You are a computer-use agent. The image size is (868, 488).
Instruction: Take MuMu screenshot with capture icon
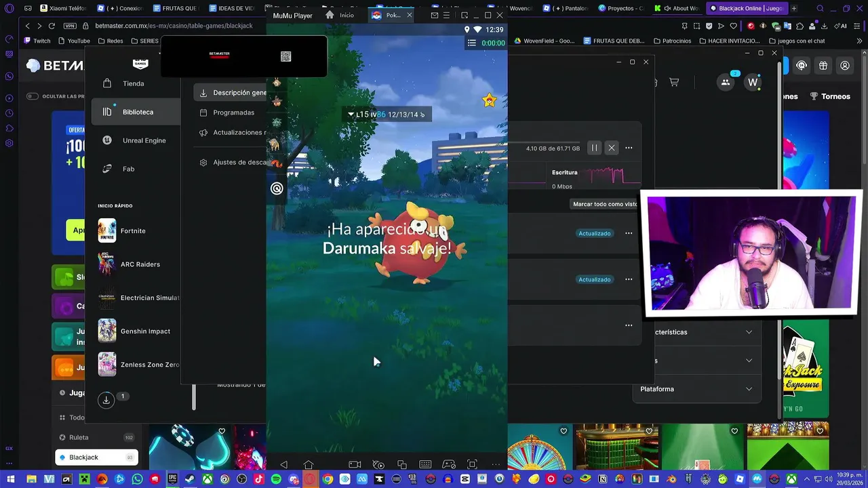pos(472,464)
